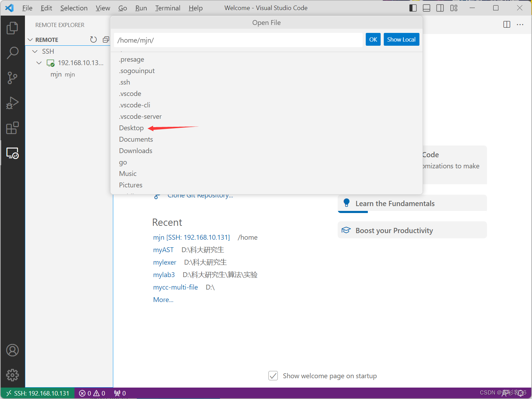This screenshot has height=399, width=532.
Task: Collapse the 192.168.10.13... host node
Action: pos(39,63)
